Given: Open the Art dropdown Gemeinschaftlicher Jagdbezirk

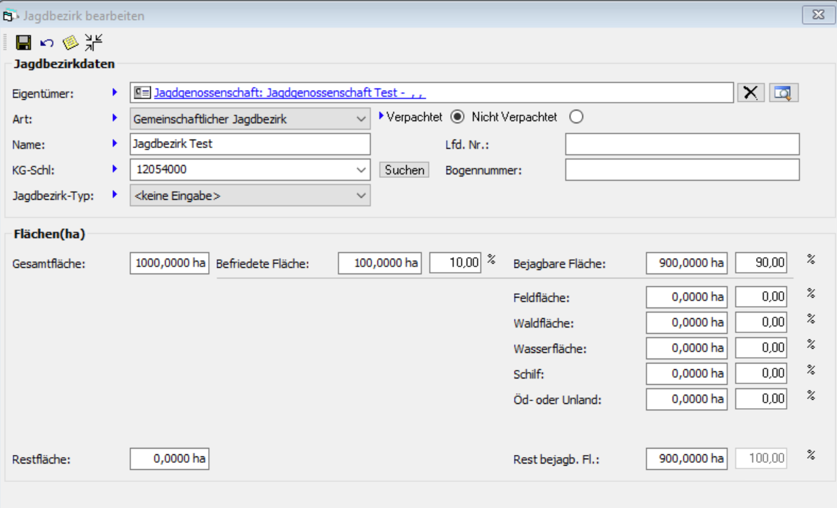Looking at the screenshot, I should pyautogui.click(x=250, y=119).
